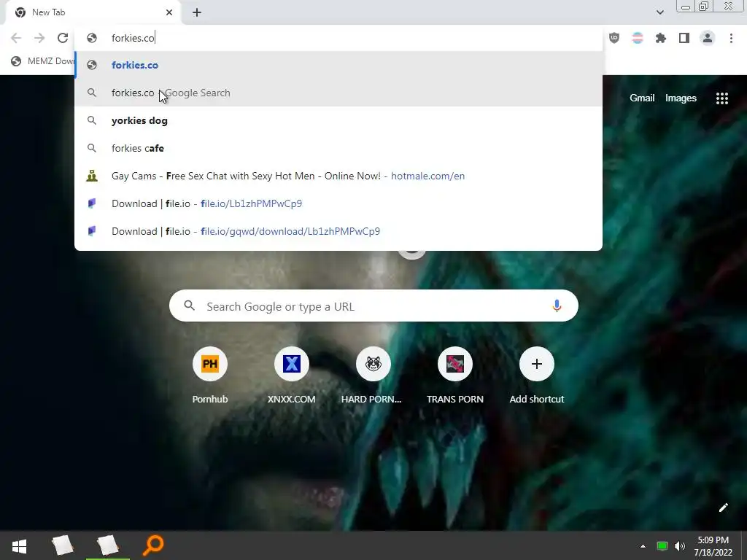The width and height of the screenshot is (747, 560).
Task: Open the Windows Start menu
Action: click(19, 545)
